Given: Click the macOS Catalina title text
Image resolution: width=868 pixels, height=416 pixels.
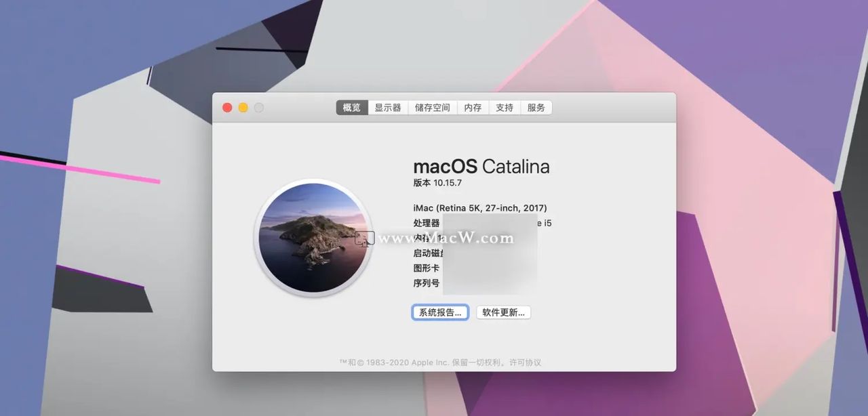Looking at the screenshot, I should point(481,167).
